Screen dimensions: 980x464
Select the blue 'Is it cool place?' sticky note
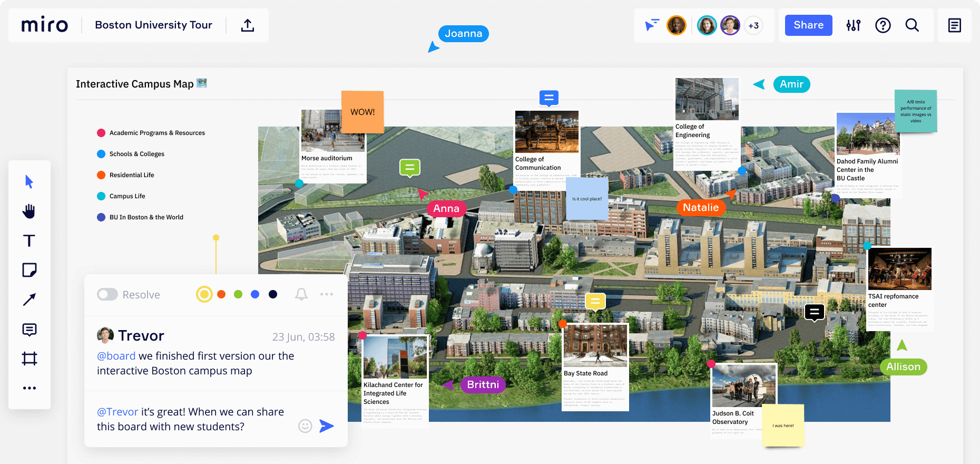587,199
